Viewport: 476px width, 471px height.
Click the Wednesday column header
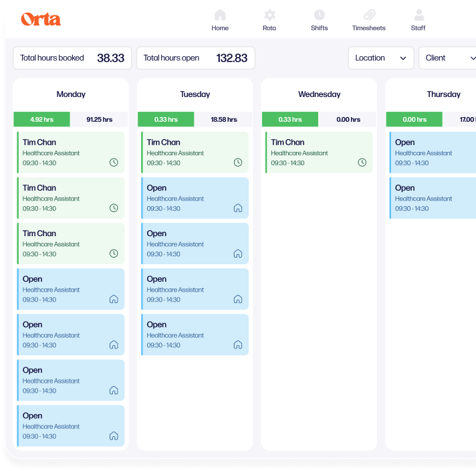(319, 94)
